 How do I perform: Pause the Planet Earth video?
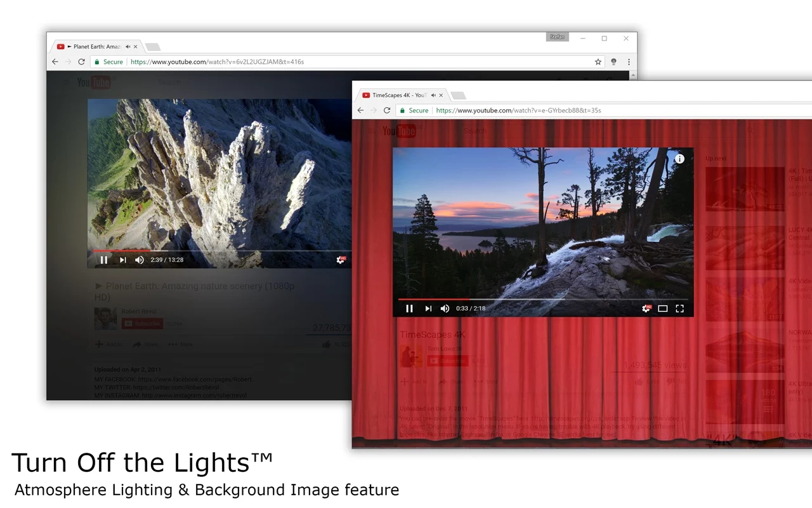(104, 260)
